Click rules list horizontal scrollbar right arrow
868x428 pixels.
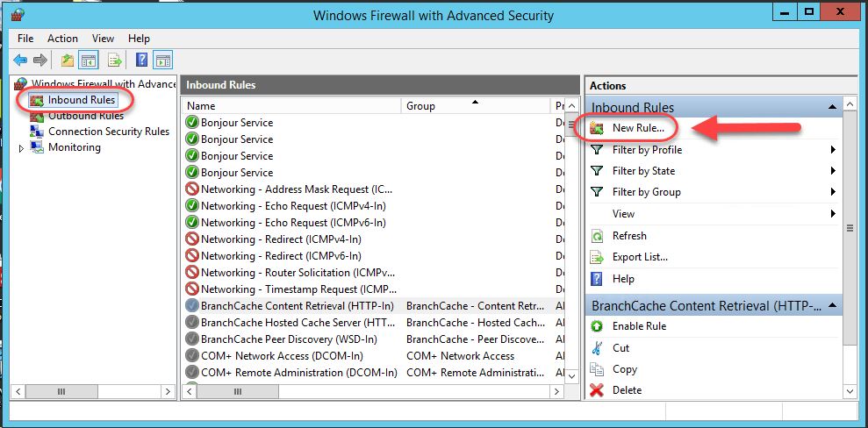557,391
